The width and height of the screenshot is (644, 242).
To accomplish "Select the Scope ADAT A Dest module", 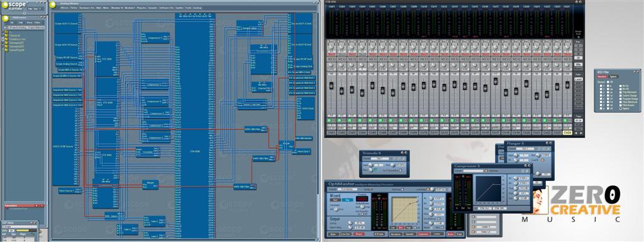I will click(300, 23).
